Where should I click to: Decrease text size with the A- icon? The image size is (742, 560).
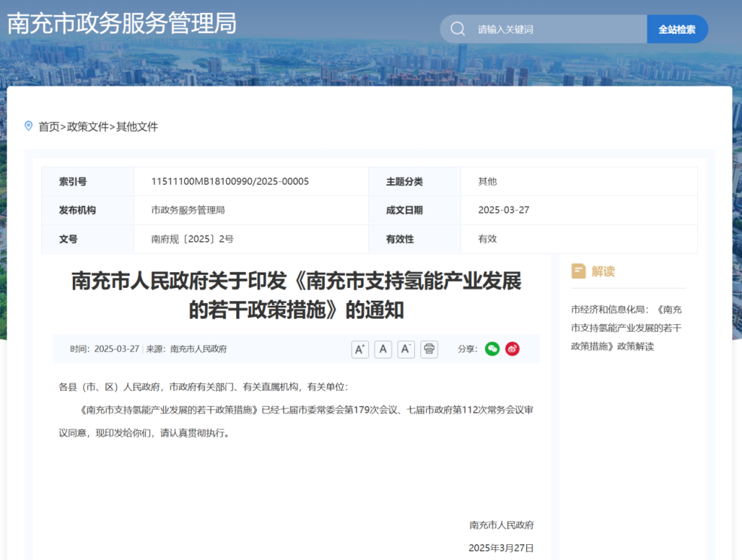(405, 349)
